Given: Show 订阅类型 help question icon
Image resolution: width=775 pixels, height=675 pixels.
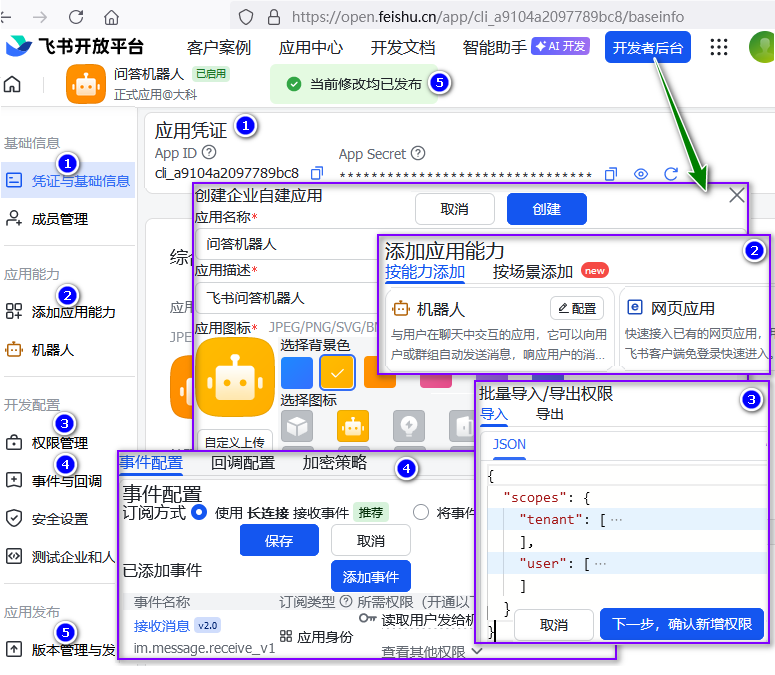Looking at the screenshot, I should 346,601.
